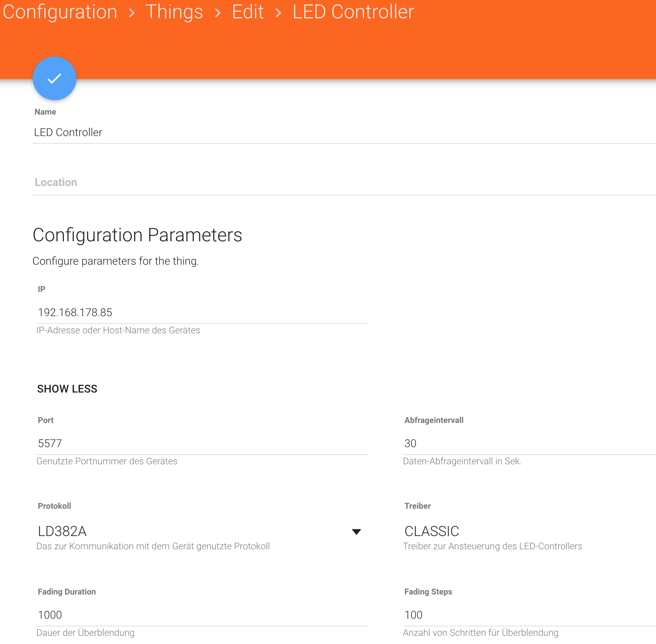This screenshot has height=644, width=656.
Task: Click the Fading Steps field showing 100
Action: tap(529, 615)
